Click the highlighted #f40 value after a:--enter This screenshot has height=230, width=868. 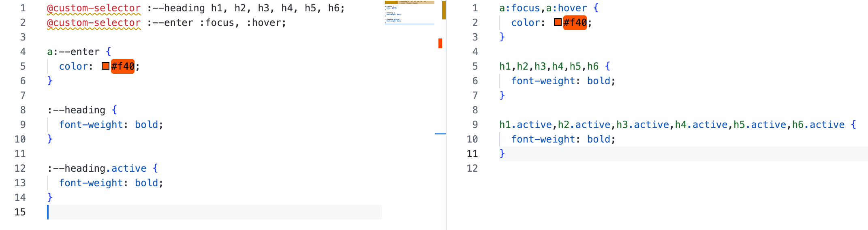tap(123, 66)
